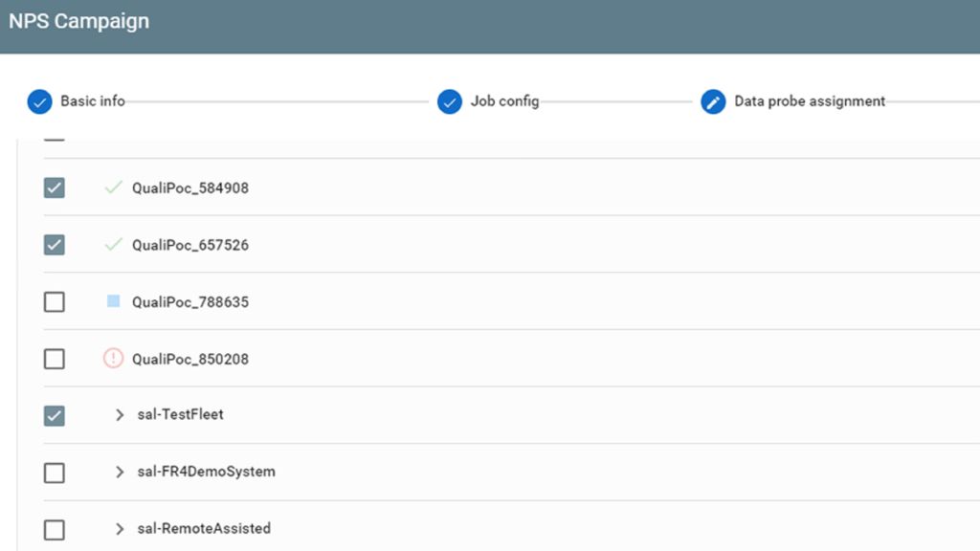The height and width of the screenshot is (551, 980).
Task: Enable the checkbox for QualiPoc_788635
Action: tap(55, 301)
